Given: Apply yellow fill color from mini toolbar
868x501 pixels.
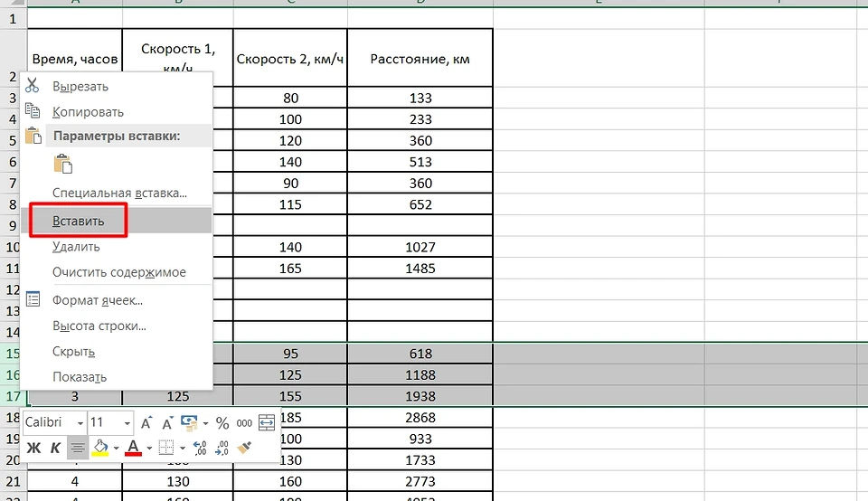Looking at the screenshot, I should coord(100,447).
